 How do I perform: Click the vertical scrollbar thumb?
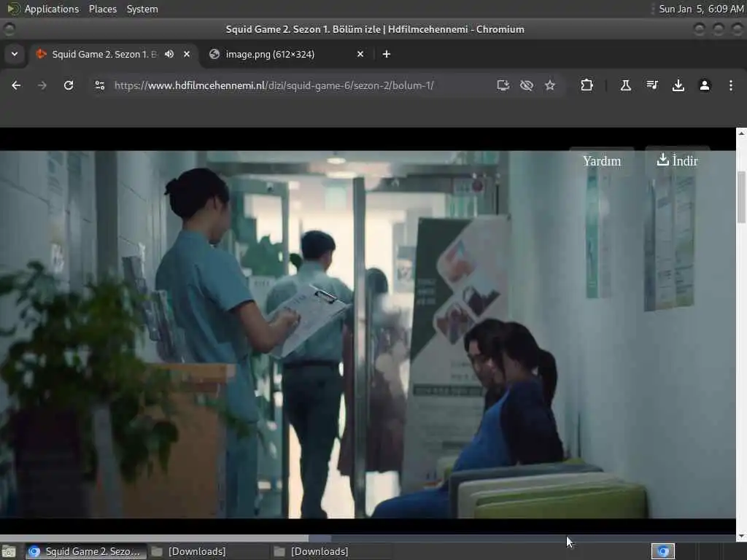click(x=741, y=197)
